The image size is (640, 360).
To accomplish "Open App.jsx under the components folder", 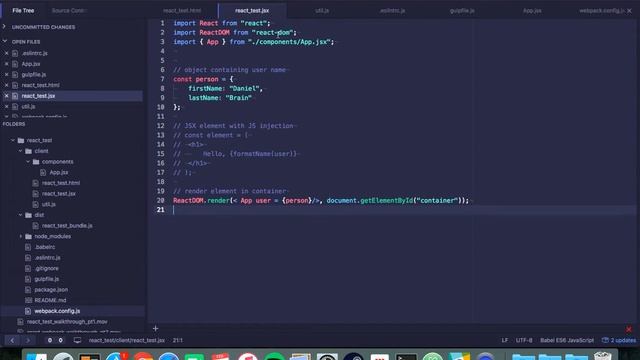I will coord(59,172).
